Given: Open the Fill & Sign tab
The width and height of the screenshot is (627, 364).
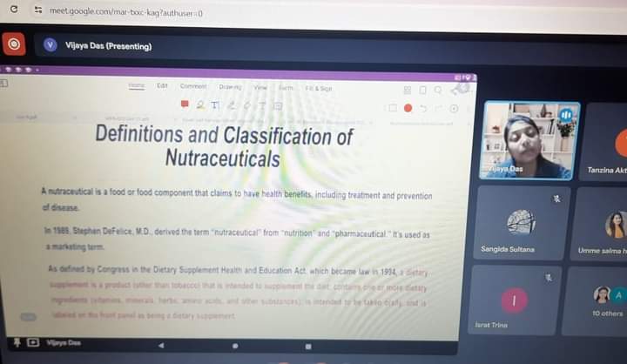Looking at the screenshot, I should coord(318,88).
